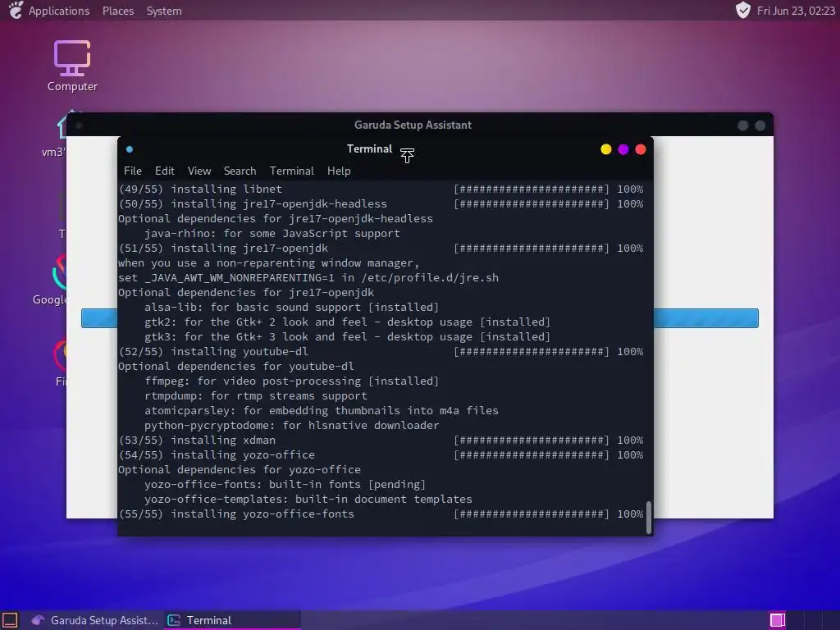The height and width of the screenshot is (630, 840).
Task: Click the text 'python-pycryptodome: for hlsnative downloader'
Action: click(292, 425)
